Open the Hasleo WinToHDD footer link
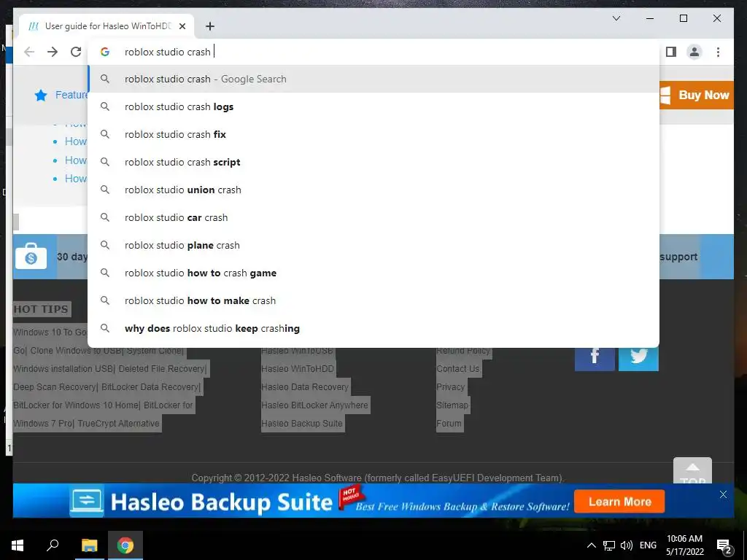Viewport: 747px width, 560px height. [x=298, y=368]
